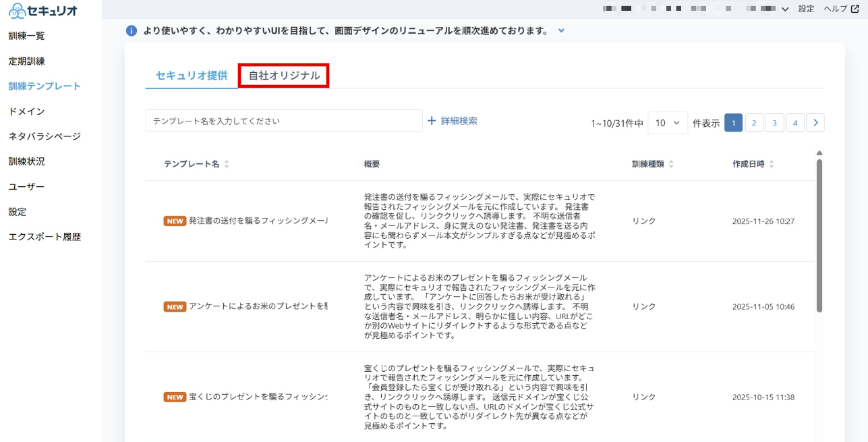Click date 2025-10-15 11:38
The image size is (868, 442).
tap(763, 397)
